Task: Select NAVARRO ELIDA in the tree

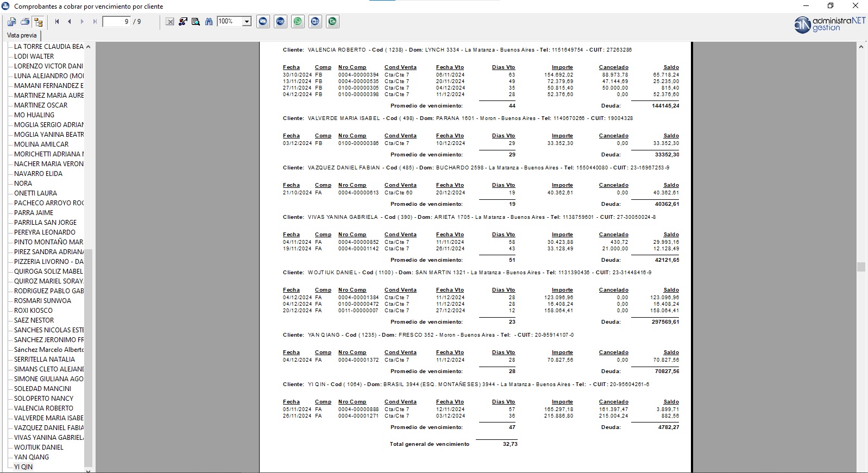Action: click(x=38, y=174)
